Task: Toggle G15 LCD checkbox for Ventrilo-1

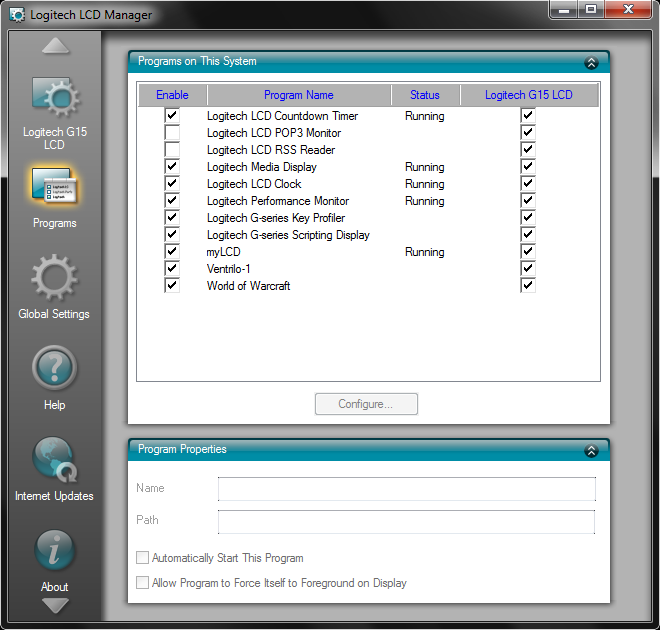Action: [x=528, y=268]
